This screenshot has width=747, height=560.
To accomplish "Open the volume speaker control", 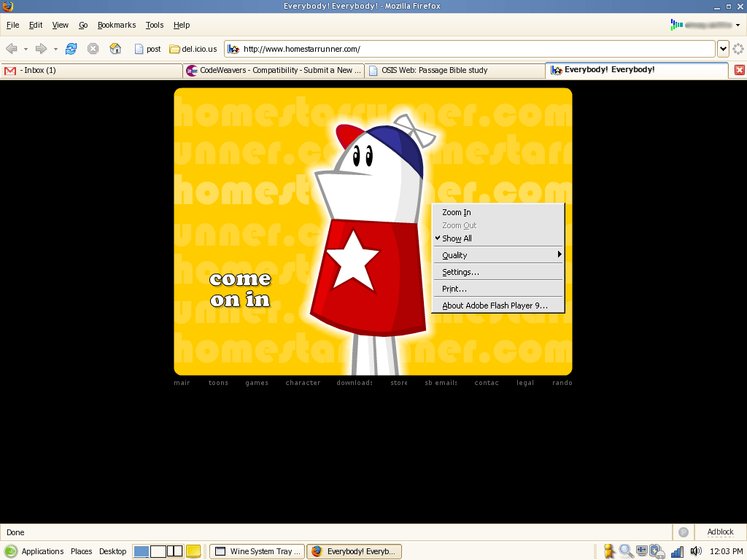I will click(x=695, y=551).
